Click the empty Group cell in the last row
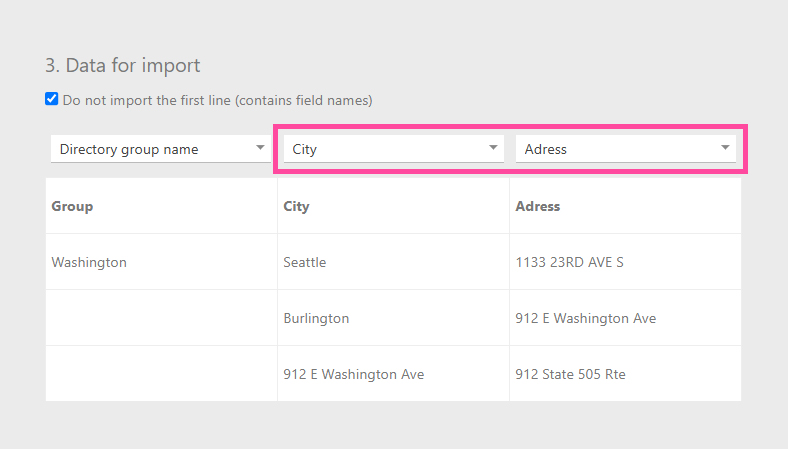The image size is (788, 449). pyautogui.click(x=161, y=374)
